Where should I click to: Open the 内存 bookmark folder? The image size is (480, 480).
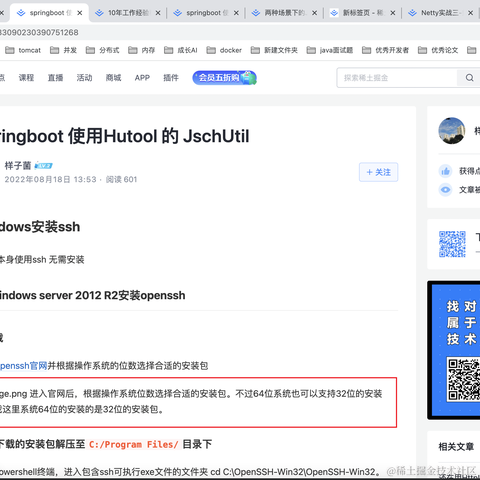[x=142, y=50]
